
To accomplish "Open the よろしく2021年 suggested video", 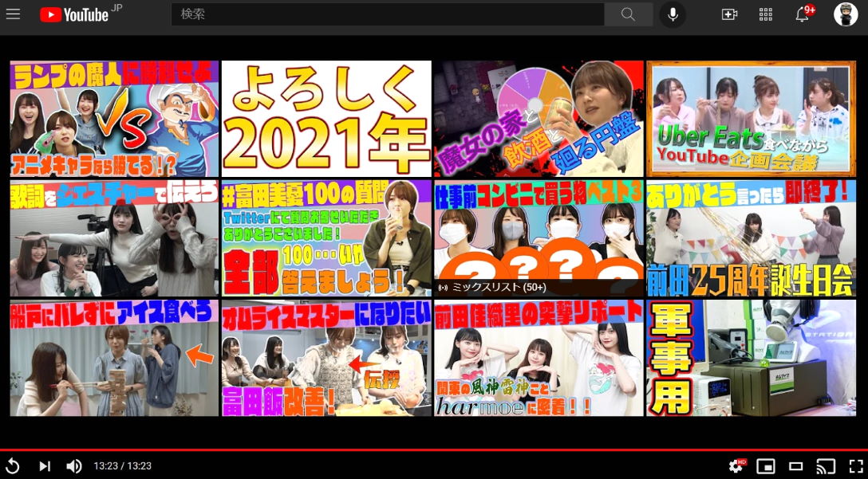I will coord(326,119).
